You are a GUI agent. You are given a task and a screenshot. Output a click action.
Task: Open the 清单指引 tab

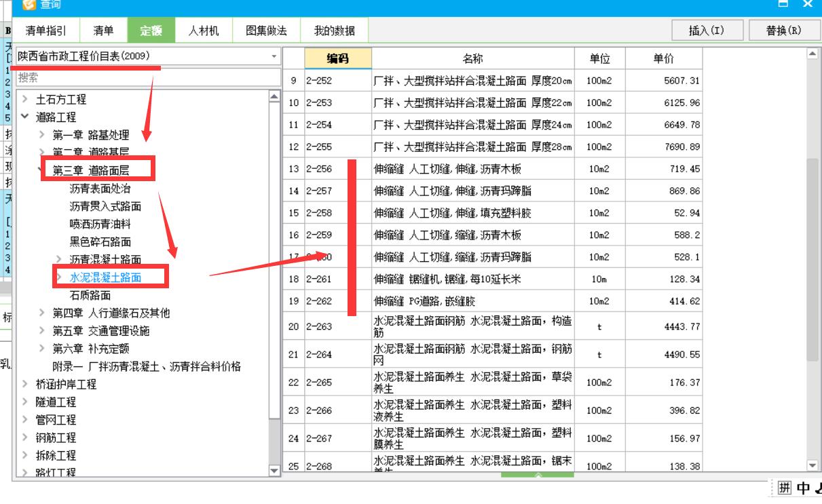tap(46, 31)
